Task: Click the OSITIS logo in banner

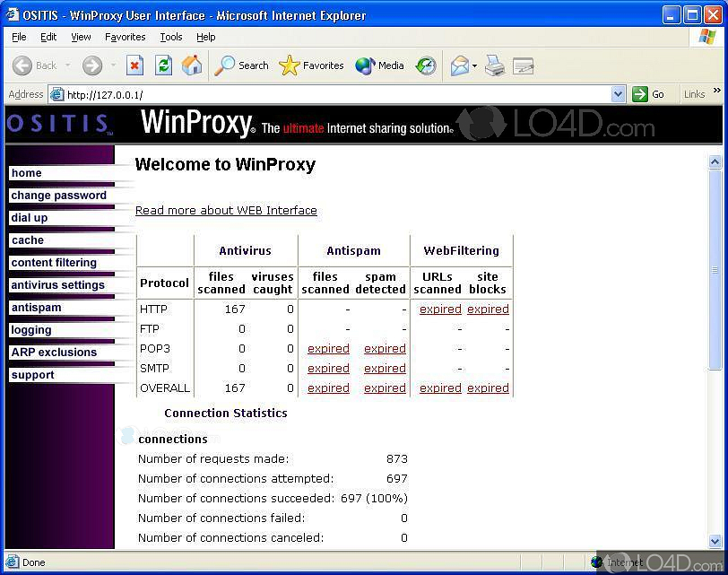Action: point(60,124)
